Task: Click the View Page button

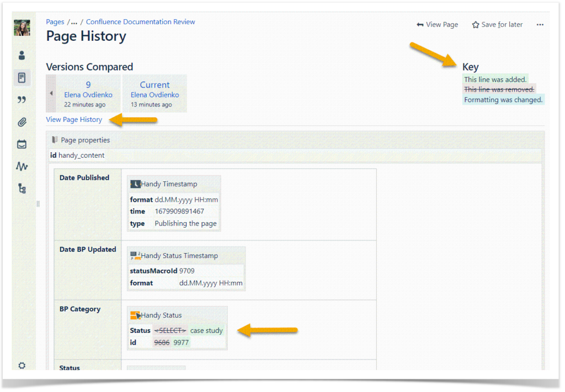Action: [x=437, y=24]
